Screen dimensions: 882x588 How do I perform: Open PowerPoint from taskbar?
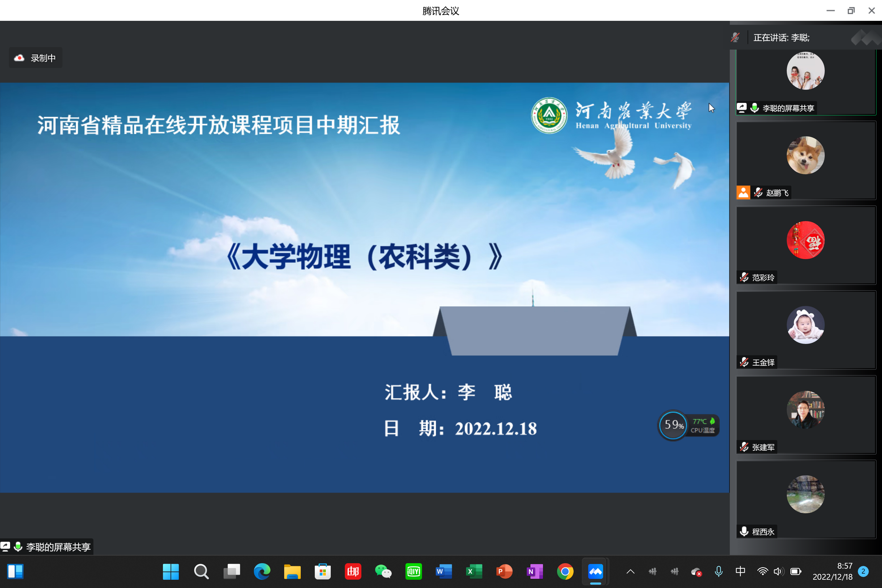point(504,571)
